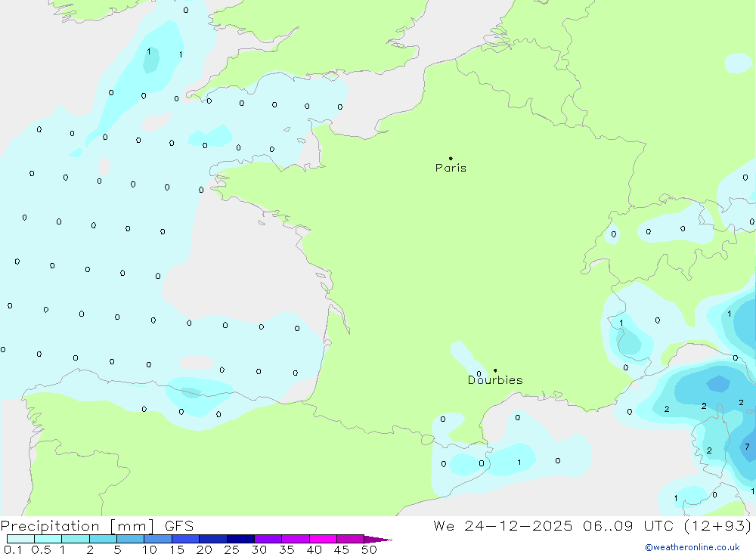Open the weatheronline.co.uk copyright link
This screenshot has width=756, height=554.
(692, 547)
